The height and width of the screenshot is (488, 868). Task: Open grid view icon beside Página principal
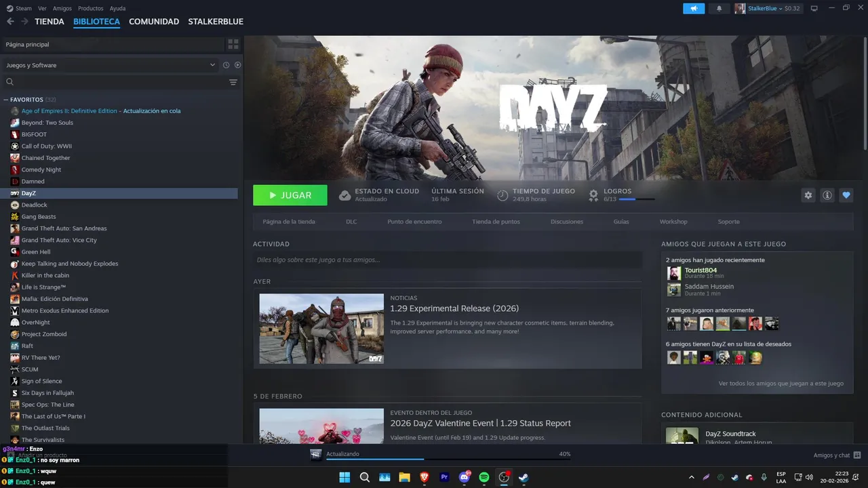point(233,44)
